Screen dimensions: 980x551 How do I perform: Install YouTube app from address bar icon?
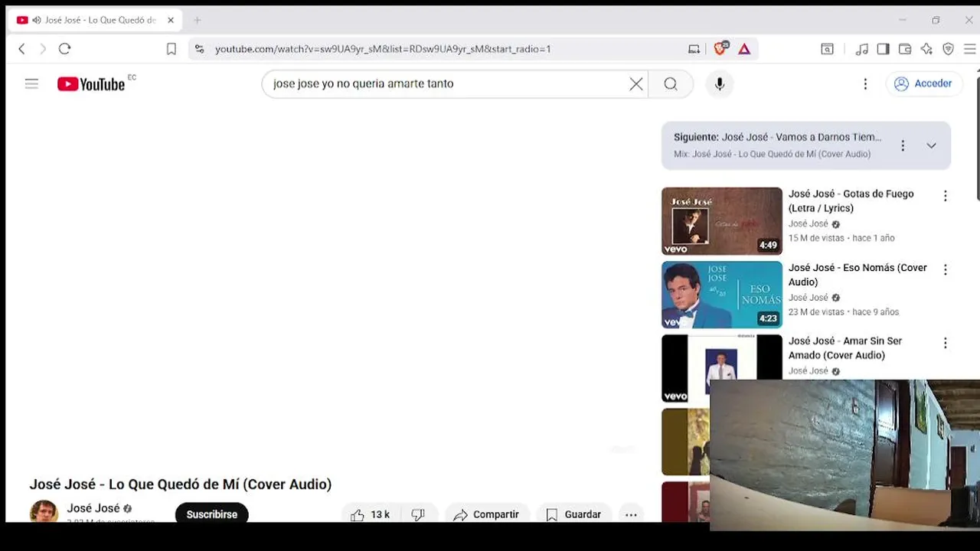pyautogui.click(x=694, y=49)
